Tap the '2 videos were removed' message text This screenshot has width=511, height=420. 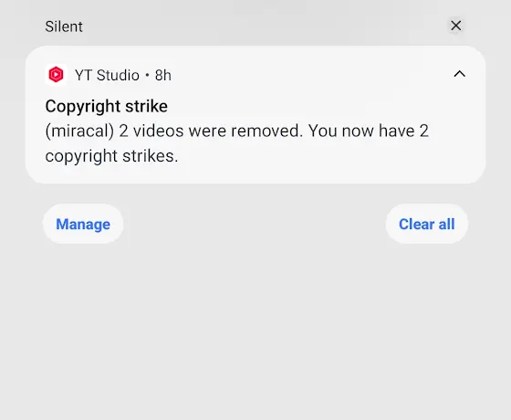point(211,131)
